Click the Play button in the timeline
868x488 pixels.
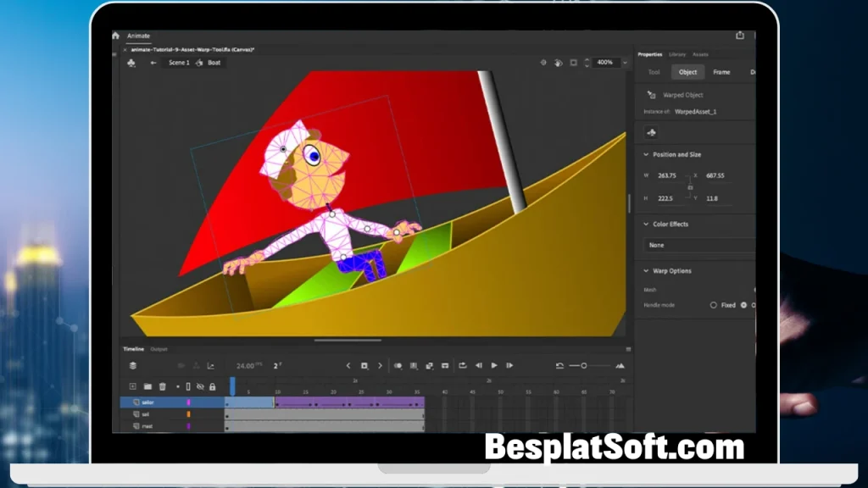pos(494,365)
